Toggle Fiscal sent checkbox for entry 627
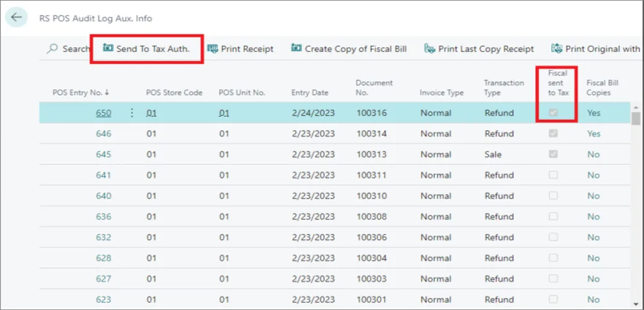The width and height of the screenshot is (644, 310). tap(553, 279)
